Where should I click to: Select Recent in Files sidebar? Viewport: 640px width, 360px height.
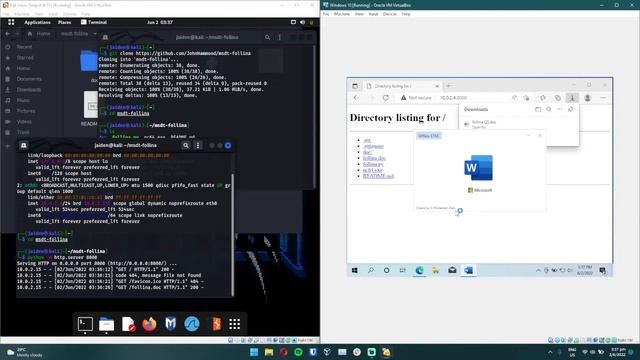click(24, 47)
